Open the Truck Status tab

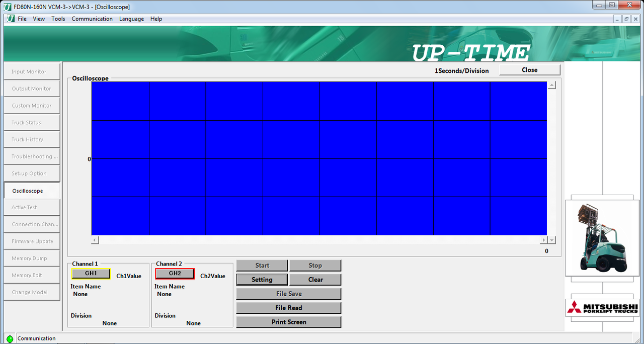pyautogui.click(x=32, y=123)
